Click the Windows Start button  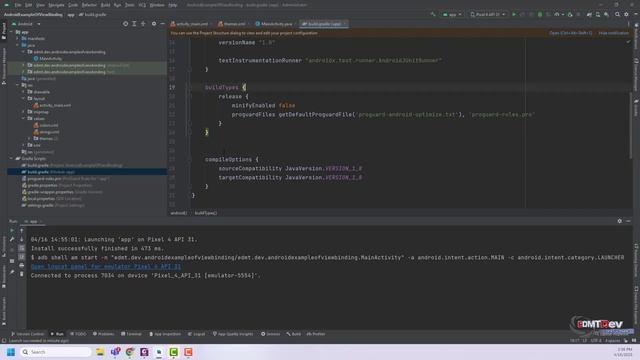click(x=11, y=352)
